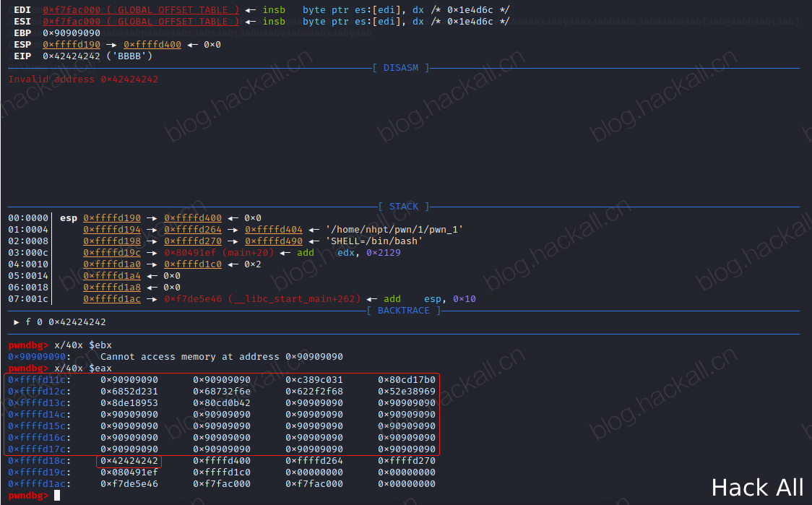Select the dump value 0x080491ef
Viewport: 812px width, 505px height.
coord(129,472)
